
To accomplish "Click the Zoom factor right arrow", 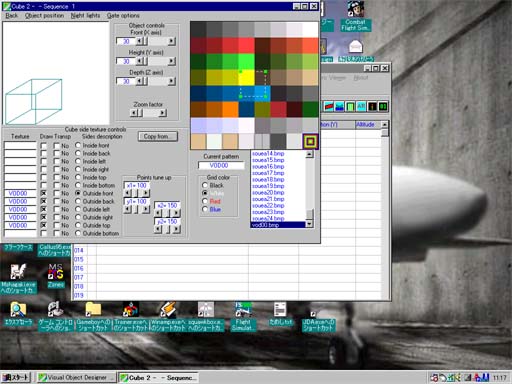I will [x=162, y=113].
